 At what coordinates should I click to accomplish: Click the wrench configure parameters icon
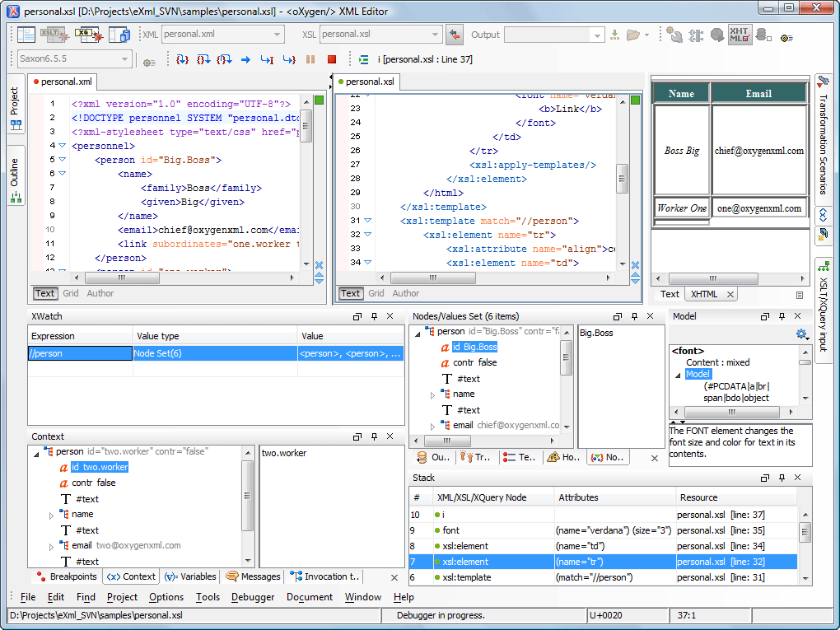(x=674, y=35)
